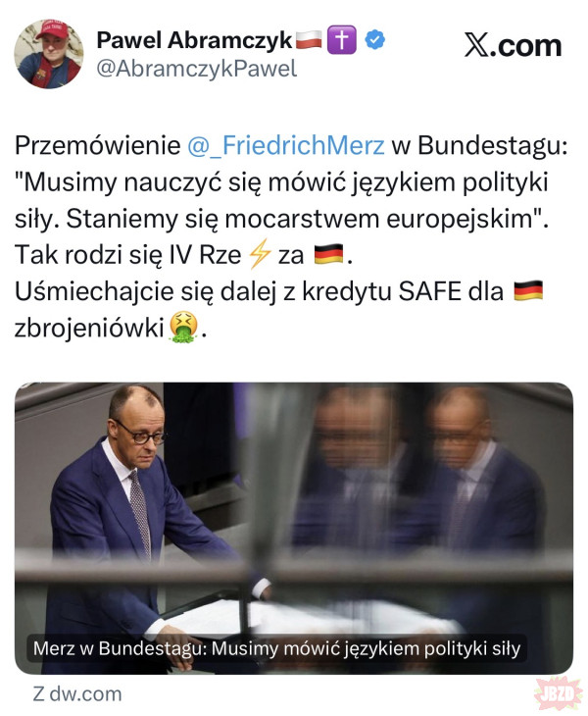The width and height of the screenshot is (588, 716).
Task: Open the @_FriedrichMerz mention link
Action: [285, 146]
